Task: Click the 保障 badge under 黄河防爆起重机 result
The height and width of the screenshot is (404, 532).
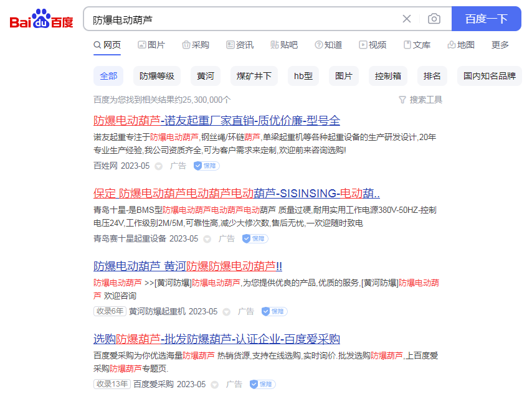Action: pyautogui.click(x=274, y=311)
